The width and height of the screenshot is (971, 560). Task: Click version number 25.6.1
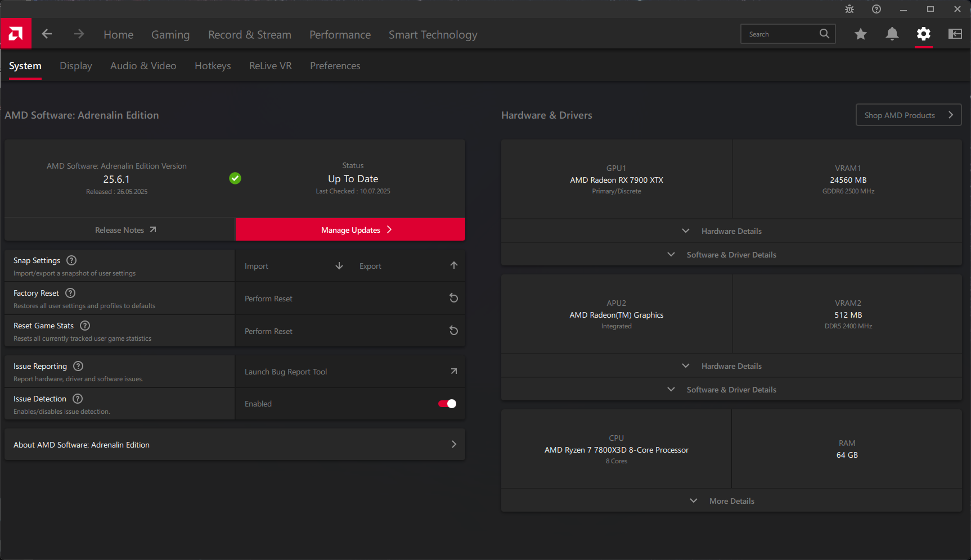pos(116,179)
